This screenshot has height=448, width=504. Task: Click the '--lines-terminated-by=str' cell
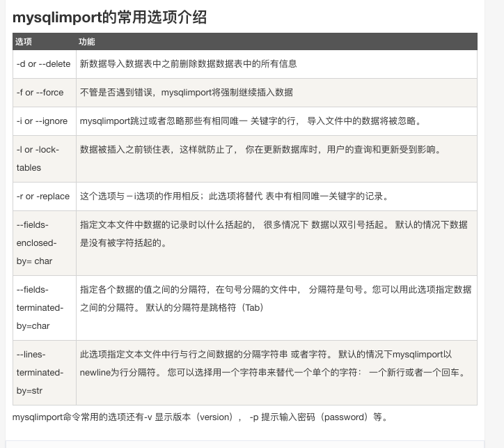45,373
